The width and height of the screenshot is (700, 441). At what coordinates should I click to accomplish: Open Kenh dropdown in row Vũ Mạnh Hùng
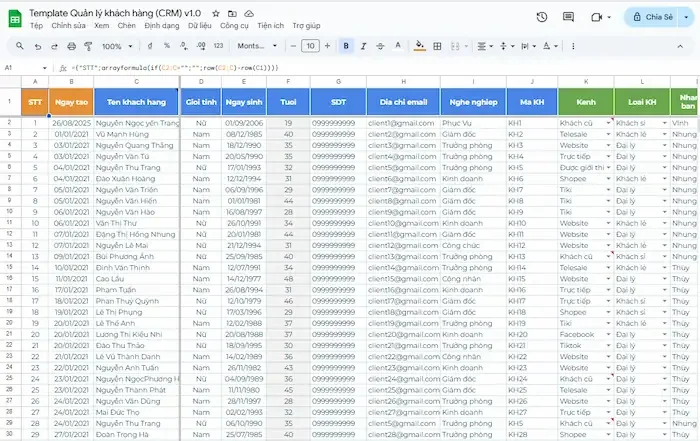coord(608,134)
